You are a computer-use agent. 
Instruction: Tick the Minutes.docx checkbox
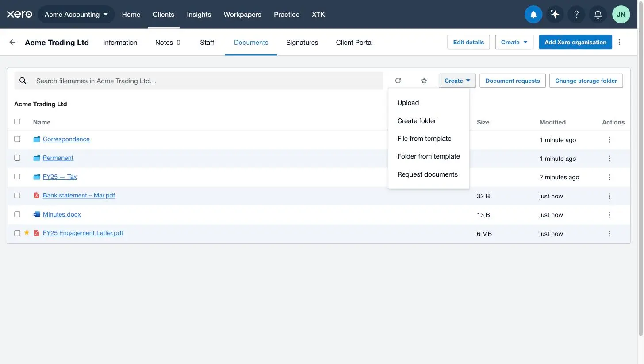[17, 214]
